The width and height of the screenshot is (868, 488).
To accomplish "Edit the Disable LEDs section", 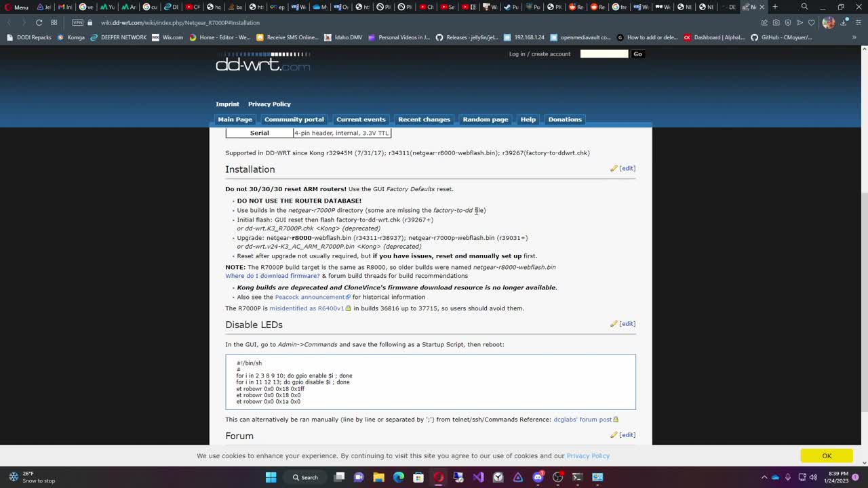I will tap(627, 323).
